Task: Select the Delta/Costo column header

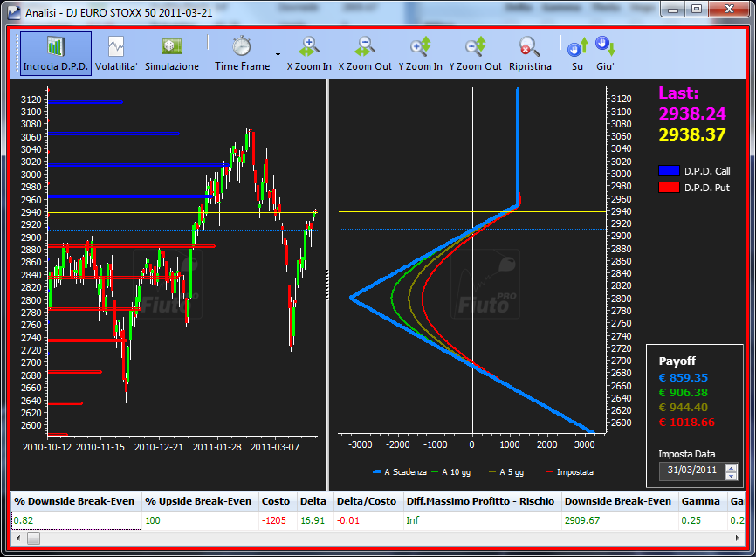Action: pyautogui.click(x=367, y=501)
